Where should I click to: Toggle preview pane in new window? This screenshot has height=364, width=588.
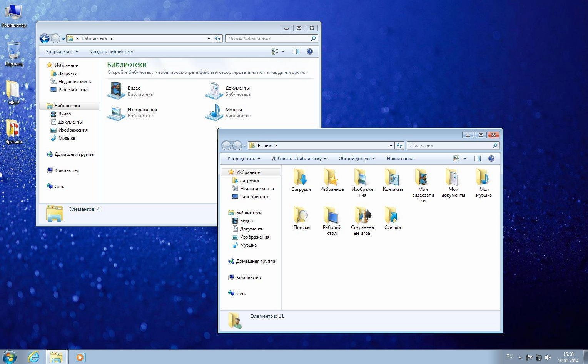point(478,159)
